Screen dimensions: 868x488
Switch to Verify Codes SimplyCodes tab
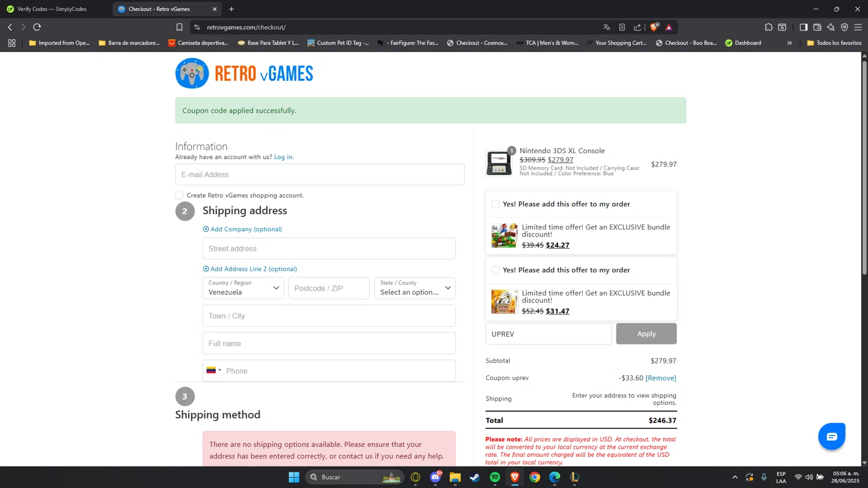click(x=56, y=9)
